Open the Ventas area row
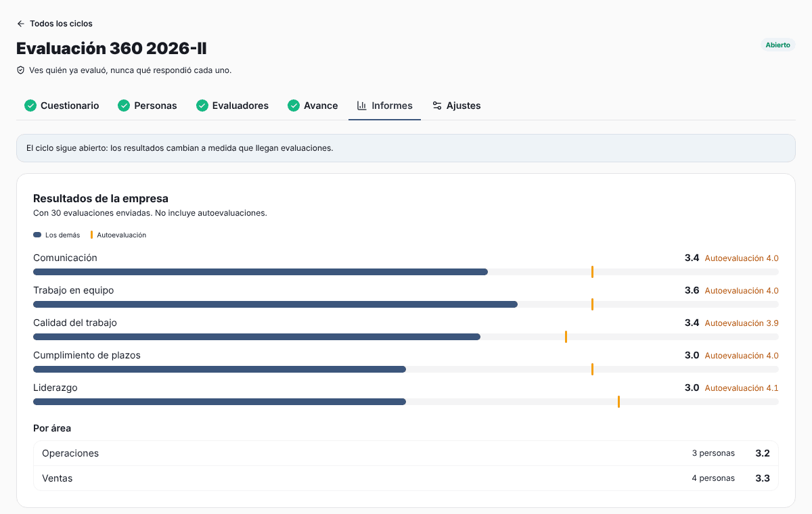This screenshot has width=812, height=514. (x=406, y=478)
